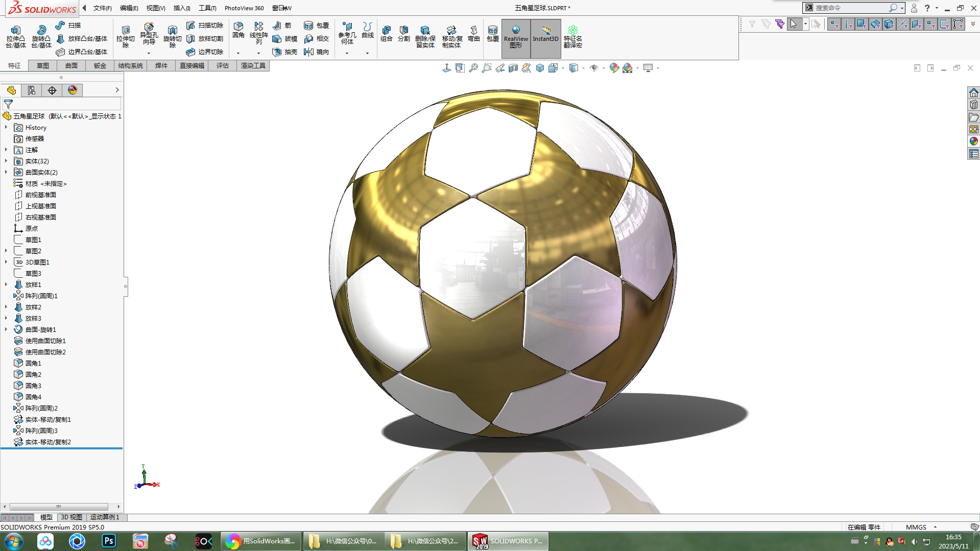Toggle the filter vertices selection filter
980x551 pixels.
coord(834,24)
